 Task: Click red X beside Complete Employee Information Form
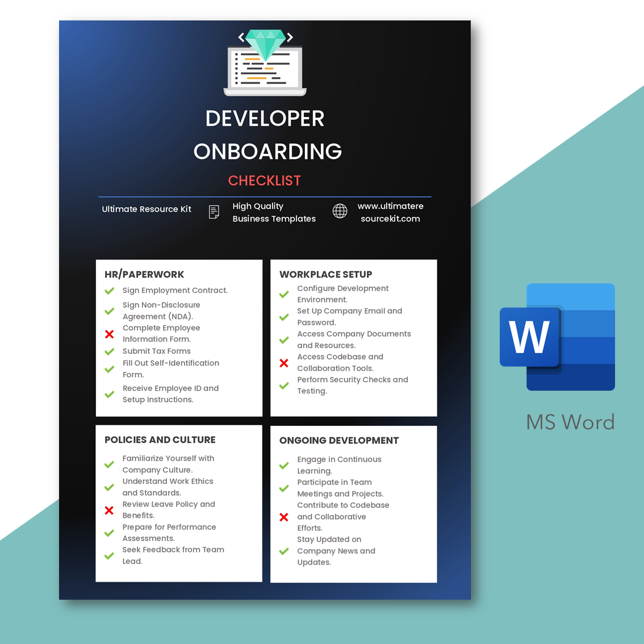click(110, 334)
